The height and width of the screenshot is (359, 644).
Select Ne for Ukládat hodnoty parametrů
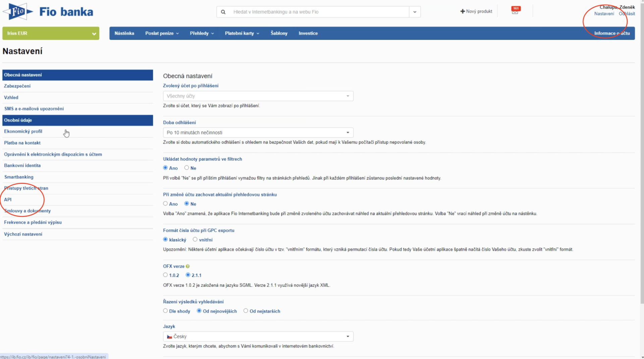point(186,168)
